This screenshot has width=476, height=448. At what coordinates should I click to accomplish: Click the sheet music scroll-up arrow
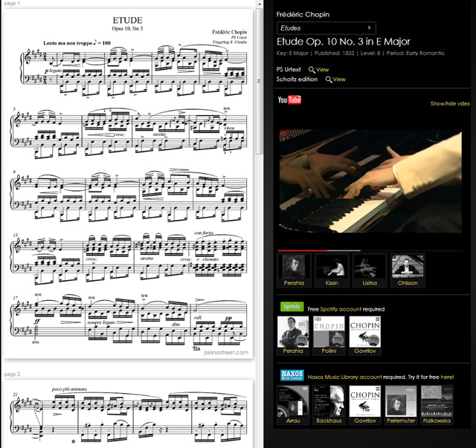260,4
